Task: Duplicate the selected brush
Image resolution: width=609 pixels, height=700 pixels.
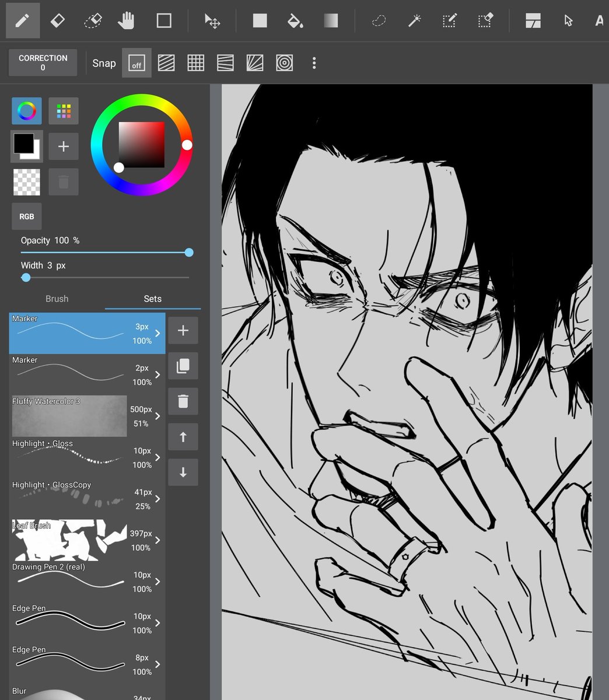Action: [x=183, y=366]
